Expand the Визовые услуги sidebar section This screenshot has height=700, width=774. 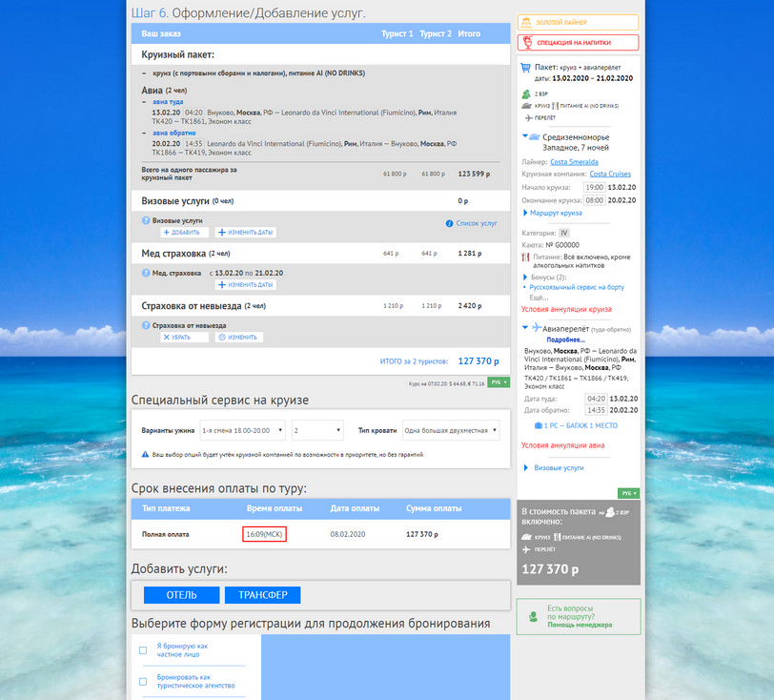(559, 468)
